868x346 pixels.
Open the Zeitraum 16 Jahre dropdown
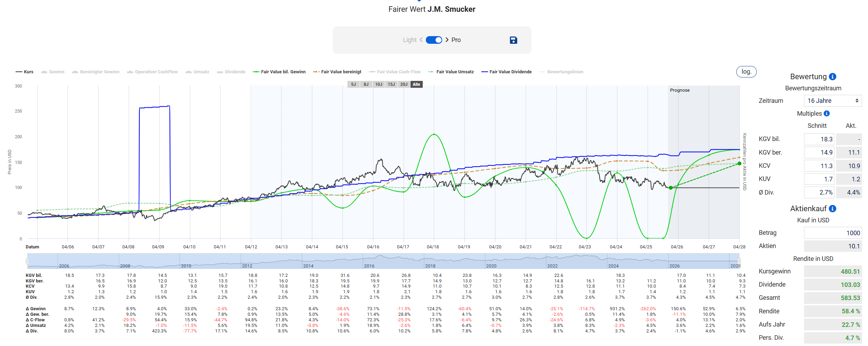pyautogui.click(x=833, y=101)
